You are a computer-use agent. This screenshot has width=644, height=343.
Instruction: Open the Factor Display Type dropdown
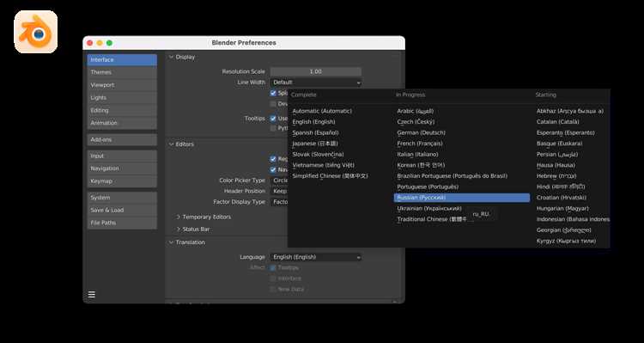[x=279, y=202]
